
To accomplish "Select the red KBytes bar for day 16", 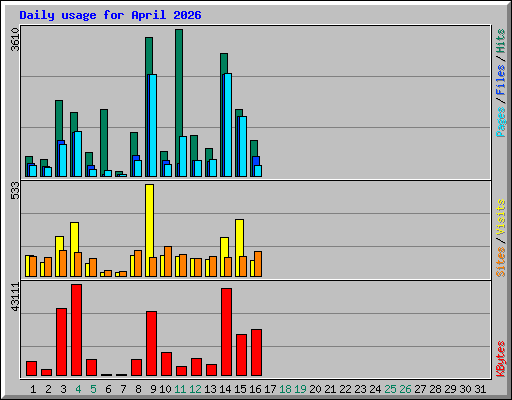I will tap(257, 353).
